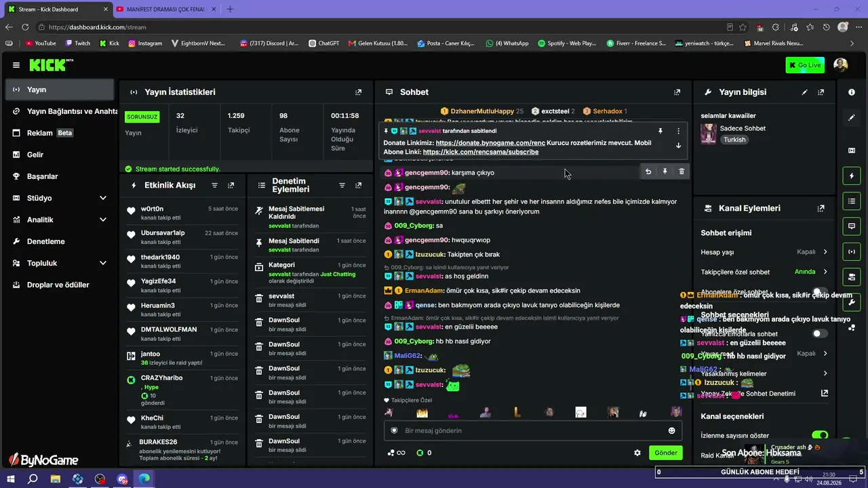Screen dimensions: 868x488
Task: Open File Explorer from the taskbar
Action: [x=55, y=479]
